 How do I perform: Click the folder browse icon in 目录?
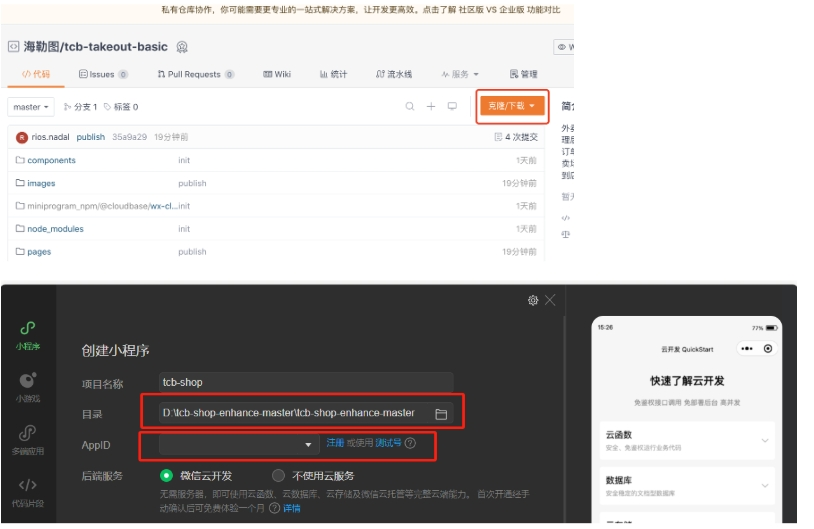click(441, 414)
